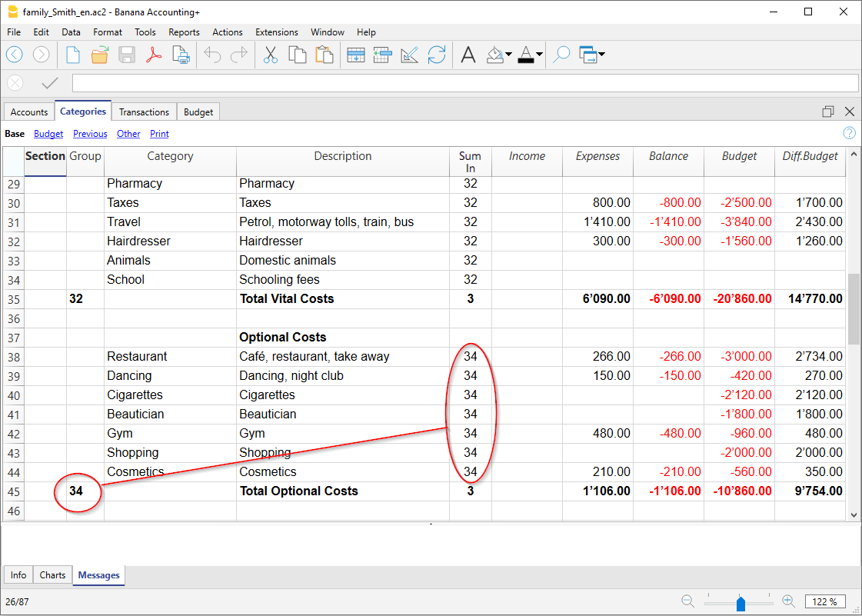The height and width of the screenshot is (616, 862).
Task: Open table help with the question mark icon
Action: tap(850, 133)
